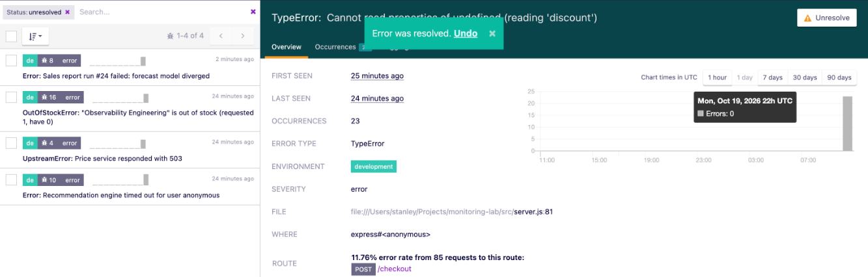Viewport: 868px width, 277px height.
Task: Click the 'error' severity tag on Recommendation engine row
Action: pyautogui.click(x=72, y=179)
